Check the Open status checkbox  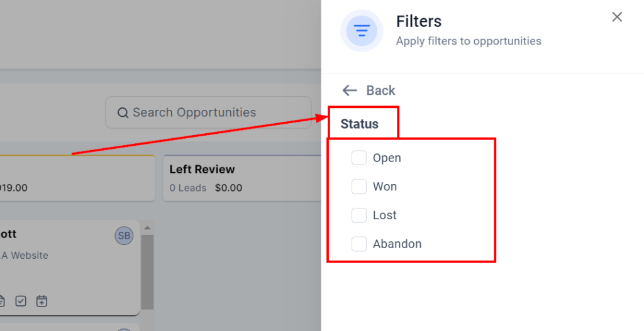(x=359, y=158)
